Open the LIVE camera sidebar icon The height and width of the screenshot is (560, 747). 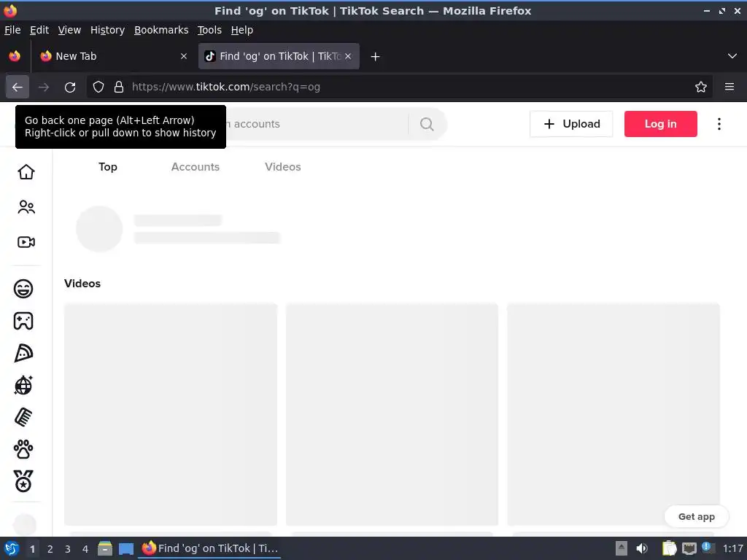click(x=26, y=242)
